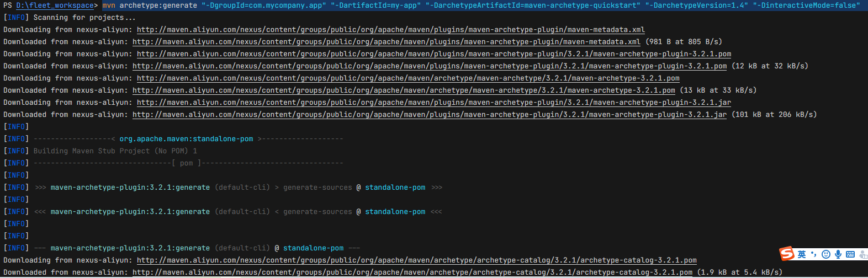Click the Downloaded maven-archetype-plugin-3.2.1.jar URL
This screenshot has width=868, height=278.
(429, 115)
